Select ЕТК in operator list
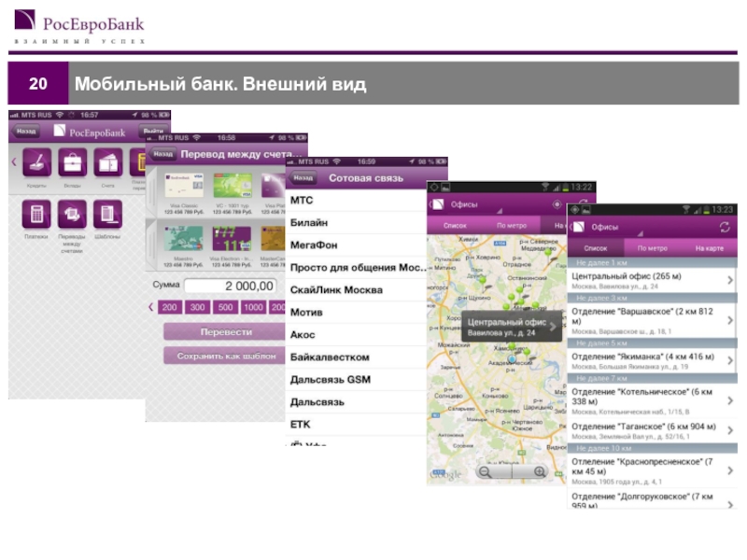 (356, 425)
